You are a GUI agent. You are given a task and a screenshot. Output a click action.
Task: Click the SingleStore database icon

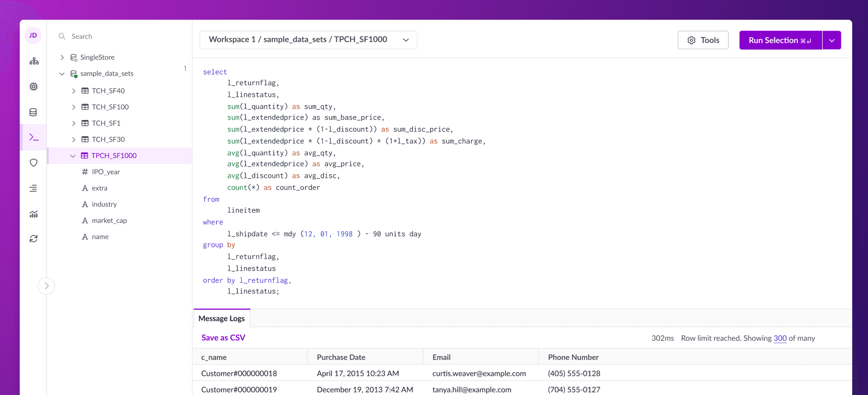click(73, 58)
